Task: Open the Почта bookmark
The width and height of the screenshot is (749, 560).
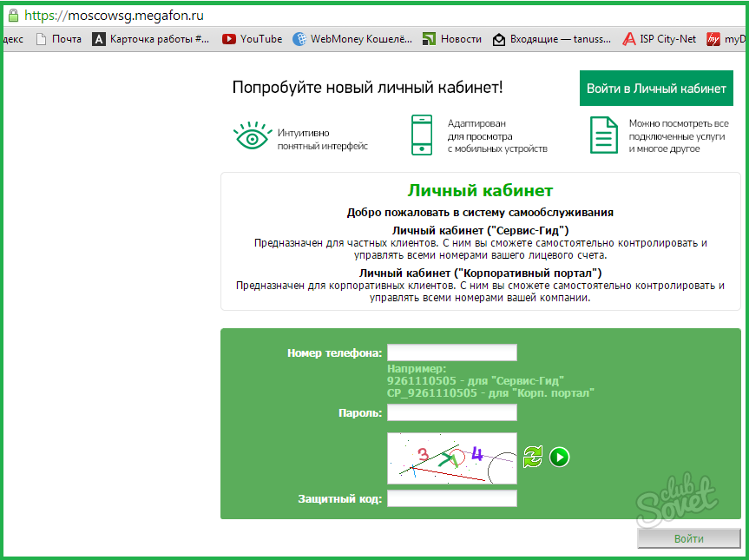Action: (x=59, y=39)
